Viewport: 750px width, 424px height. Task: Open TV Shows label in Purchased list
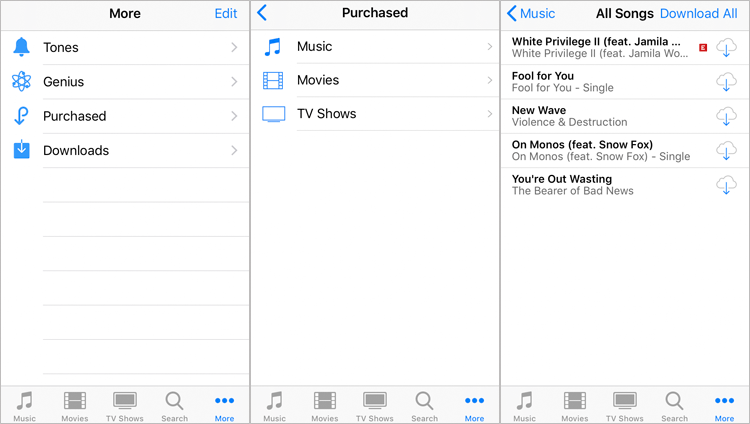pyautogui.click(x=327, y=113)
